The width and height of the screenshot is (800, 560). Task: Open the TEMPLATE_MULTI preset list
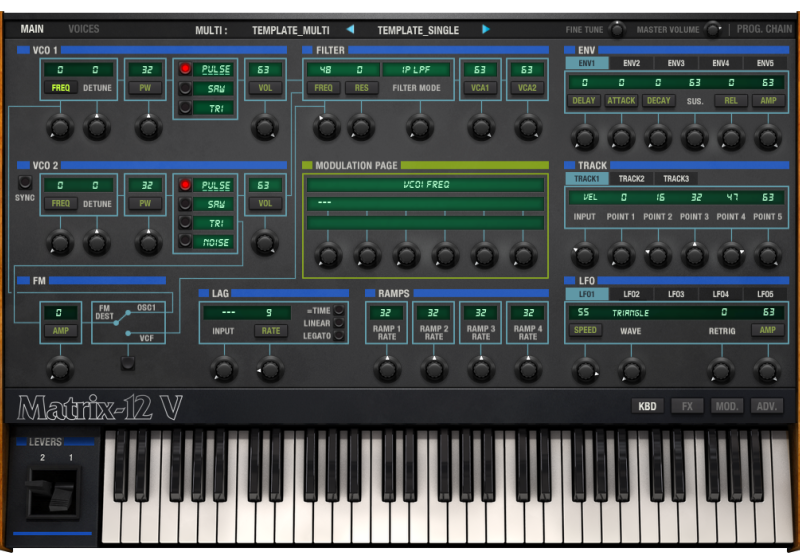290,30
